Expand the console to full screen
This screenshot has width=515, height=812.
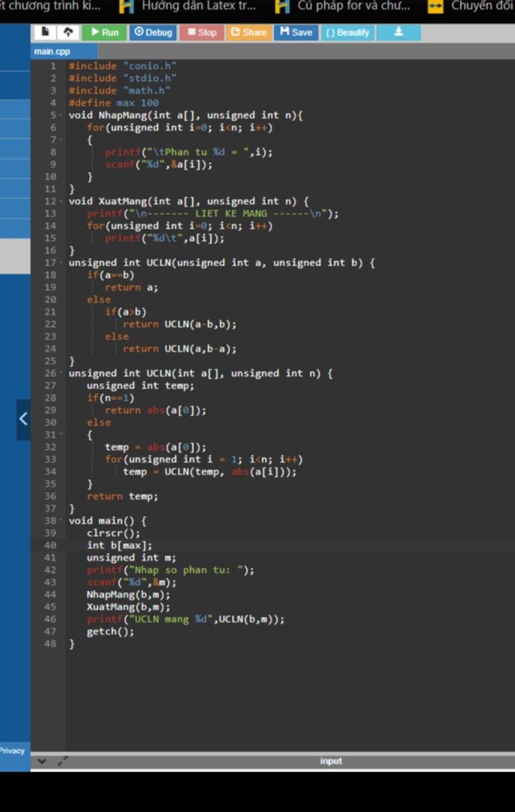pyautogui.click(x=62, y=761)
